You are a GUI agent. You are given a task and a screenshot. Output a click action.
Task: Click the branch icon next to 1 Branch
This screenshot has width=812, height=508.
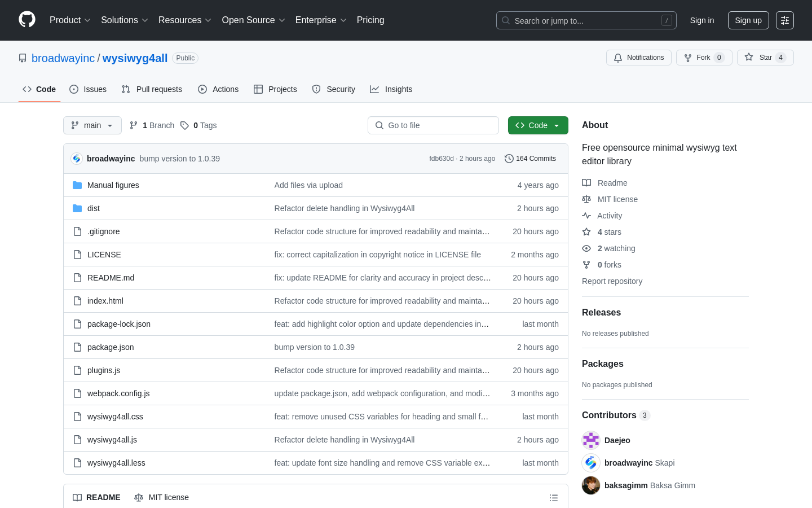click(x=134, y=125)
